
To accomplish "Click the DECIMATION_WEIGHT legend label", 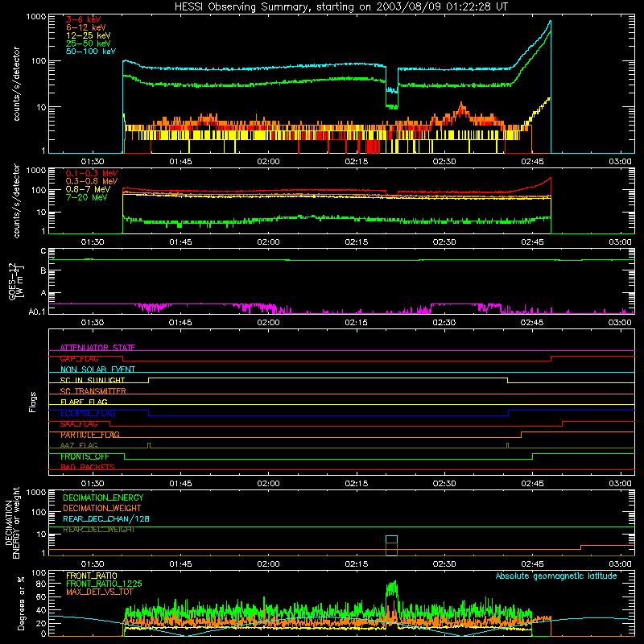I will pyautogui.click(x=102, y=508).
